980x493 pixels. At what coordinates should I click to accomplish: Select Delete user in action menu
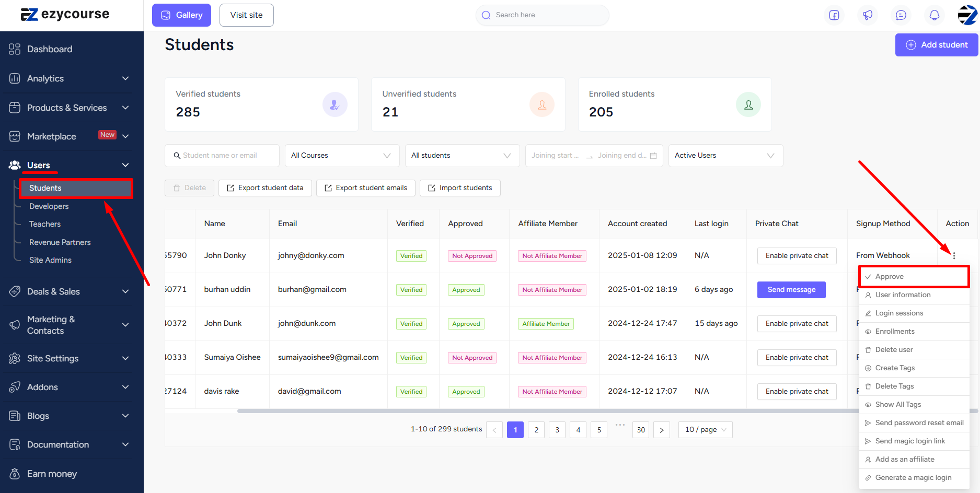click(x=914, y=350)
